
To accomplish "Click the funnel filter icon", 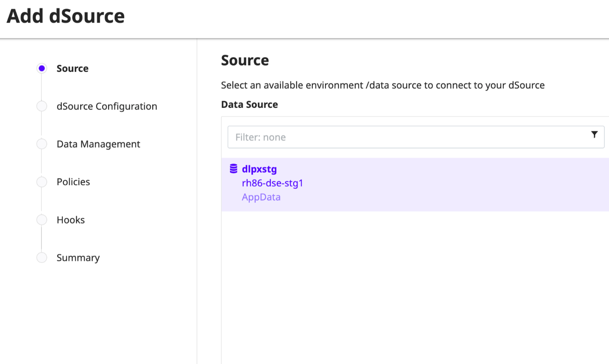I will tap(594, 134).
